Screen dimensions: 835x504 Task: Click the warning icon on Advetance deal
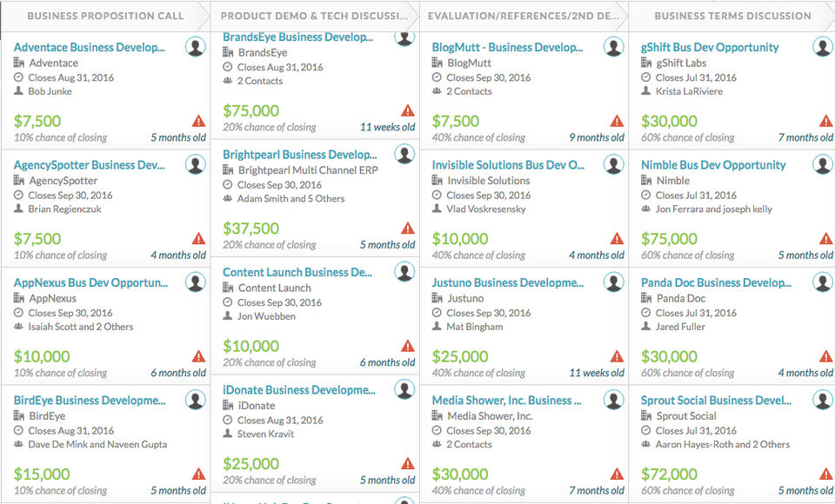point(199,121)
